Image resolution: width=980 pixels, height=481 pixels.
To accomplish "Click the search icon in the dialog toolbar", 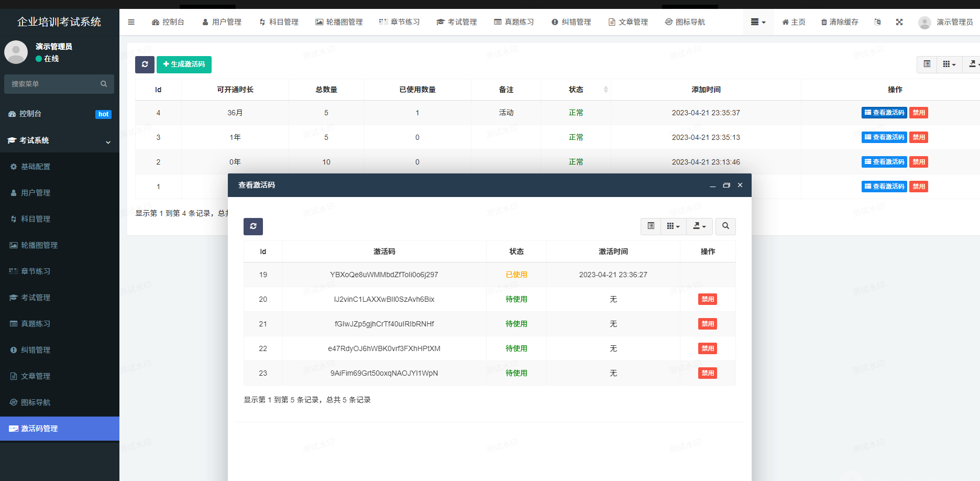I will pos(725,226).
